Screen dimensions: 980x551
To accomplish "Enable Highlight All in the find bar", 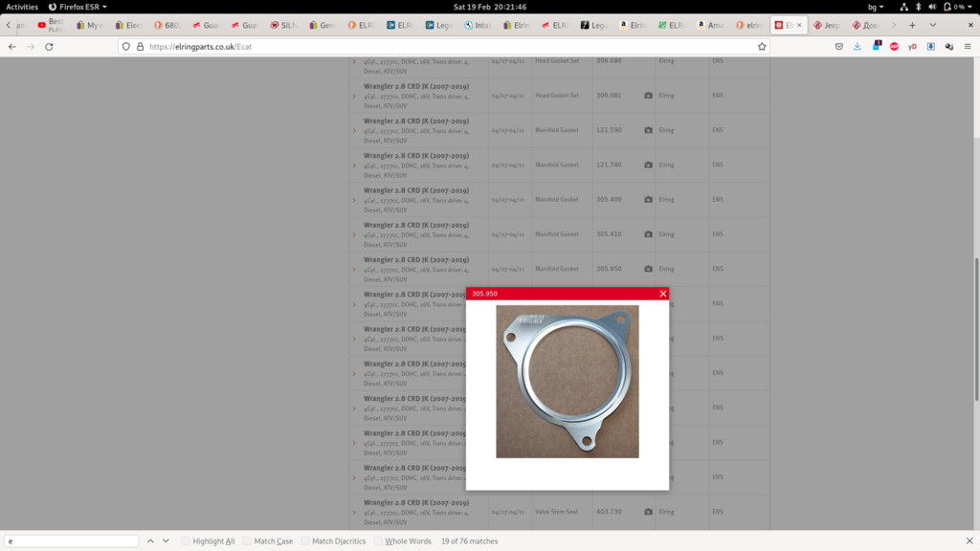I will 186,541.
